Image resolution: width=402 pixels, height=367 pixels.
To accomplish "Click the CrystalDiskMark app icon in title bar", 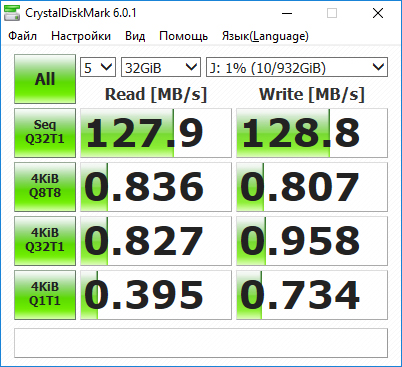I will pos(12,13).
